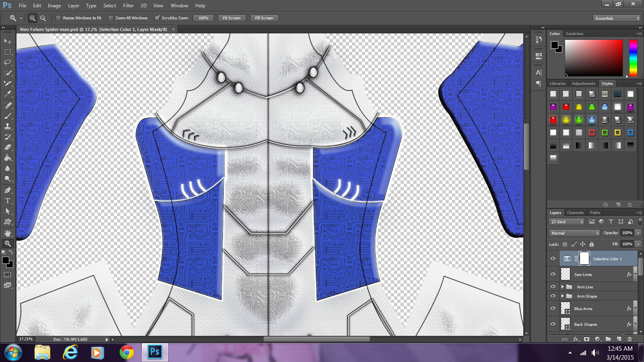The width and height of the screenshot is (644, 362).
Task: Open the Image menu
Action: [x=54, y=6]
